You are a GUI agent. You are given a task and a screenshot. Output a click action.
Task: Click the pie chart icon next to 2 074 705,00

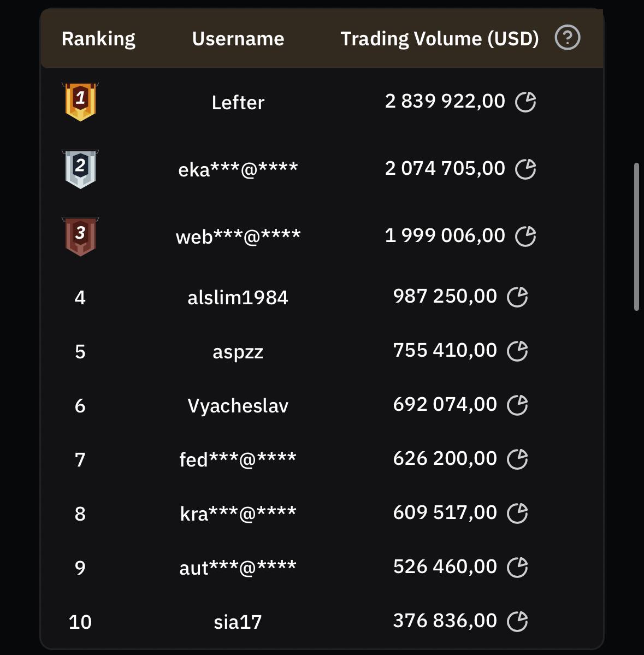point(525,169)
